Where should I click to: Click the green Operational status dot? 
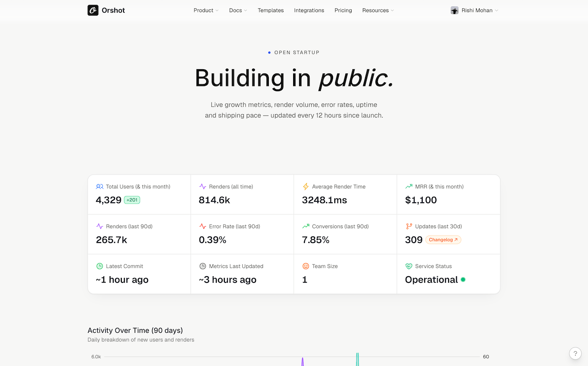click(x=463, y=280)
